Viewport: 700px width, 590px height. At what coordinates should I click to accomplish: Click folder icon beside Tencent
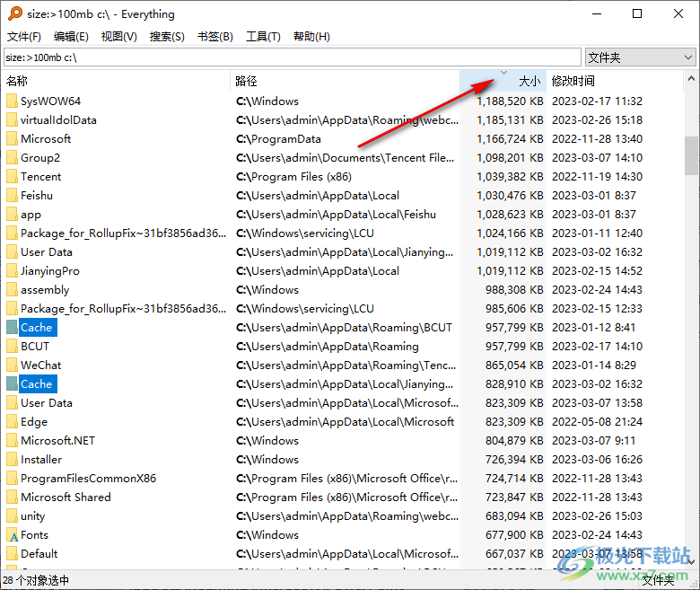[x=12, y=176]
